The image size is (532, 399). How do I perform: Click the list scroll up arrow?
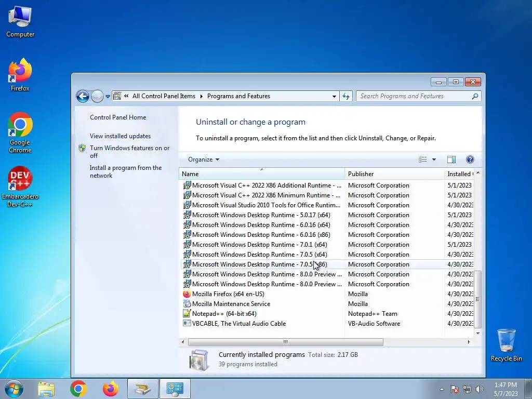(x=478, y=173)
